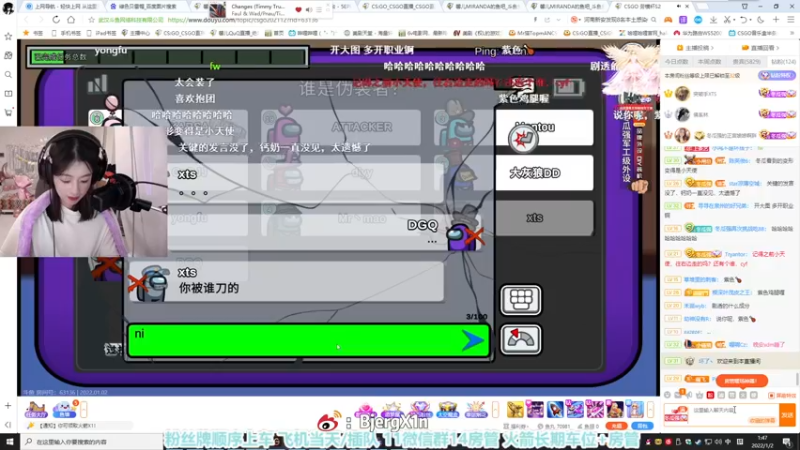
Task: Click the first gold gift icon
Action: [x=515, y=409]
